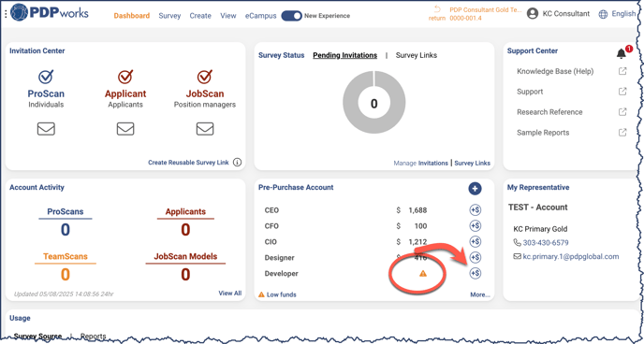Open the Survey menu
The image size is (644, 344).
point(169,16)
